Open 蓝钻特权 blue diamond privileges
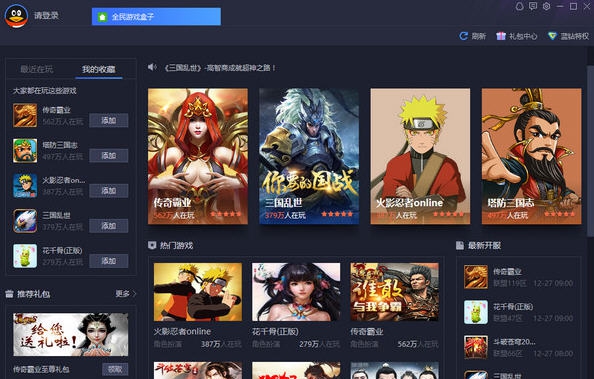594x379 pixels. pyautogui.click(x=569, y=36)
